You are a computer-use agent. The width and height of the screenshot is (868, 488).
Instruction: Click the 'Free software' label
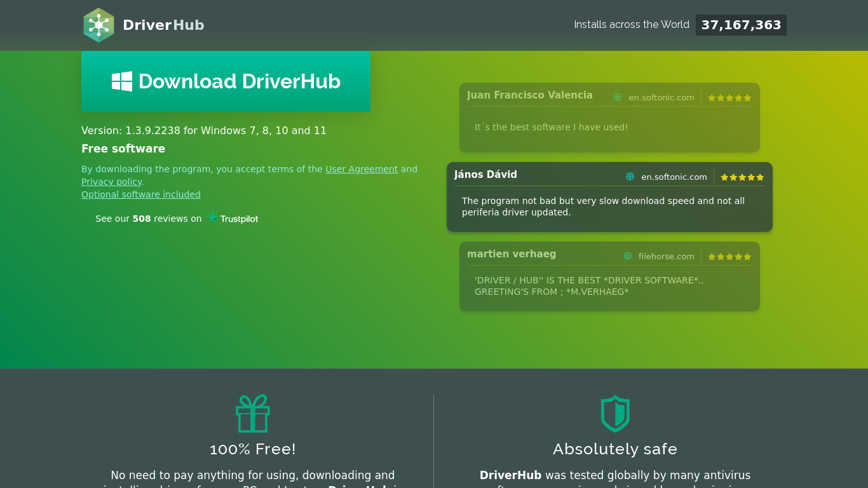click(x=123, y=149)
